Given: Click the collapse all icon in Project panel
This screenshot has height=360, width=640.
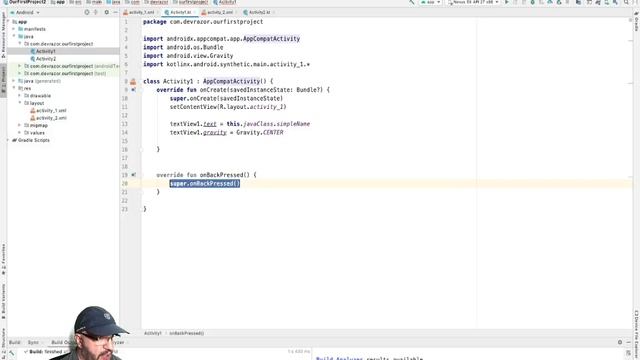Looking at the screenshot, I should tap(96, 12).
